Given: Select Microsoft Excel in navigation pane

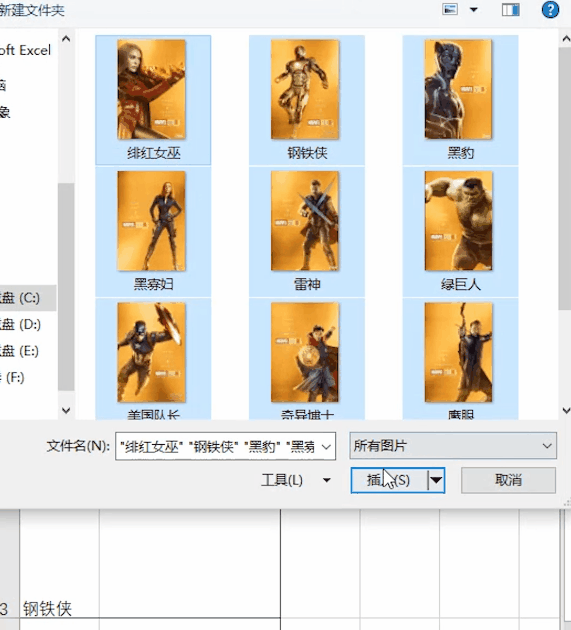Looking at the screenshot, I should [x=27, y=50].
